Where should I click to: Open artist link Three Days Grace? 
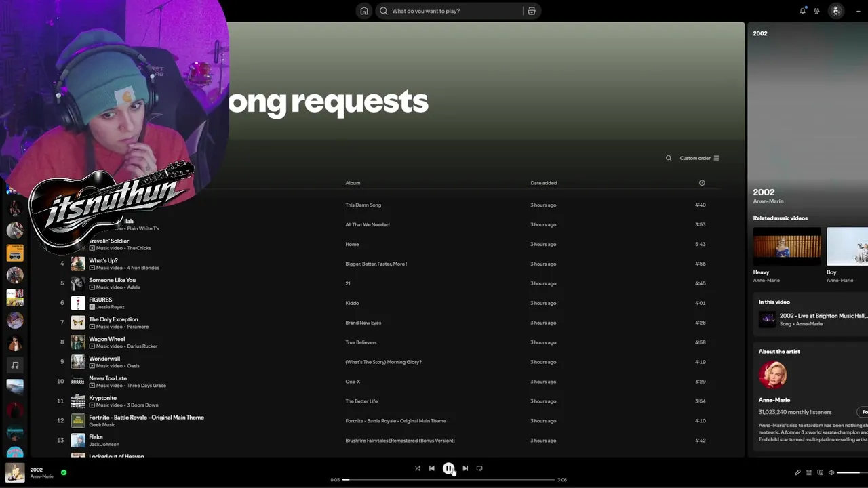(146, 386)
